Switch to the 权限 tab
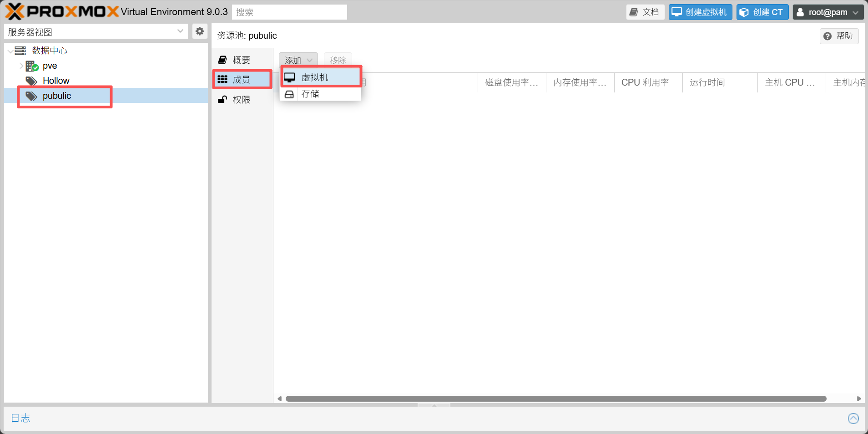This screenshot has height=434, width=868. (241, 100)
